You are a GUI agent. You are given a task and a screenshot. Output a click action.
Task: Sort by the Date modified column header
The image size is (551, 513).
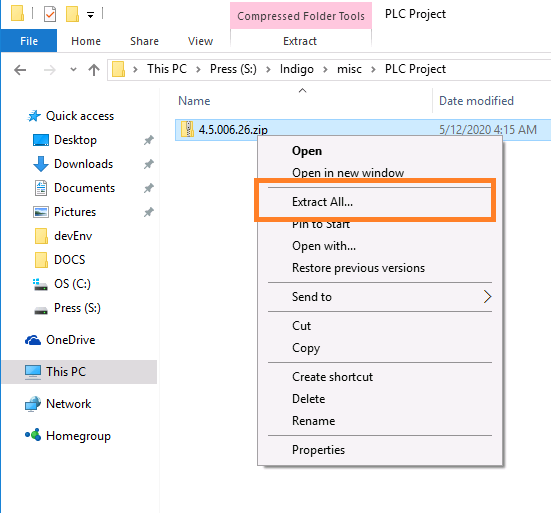(x=476, y=101)
